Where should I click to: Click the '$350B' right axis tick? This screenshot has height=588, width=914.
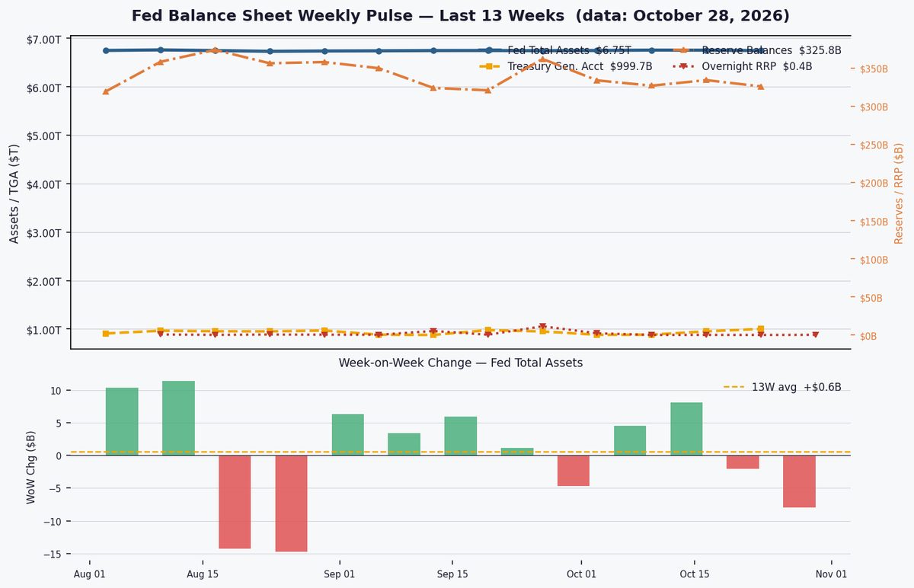(873, 69)
